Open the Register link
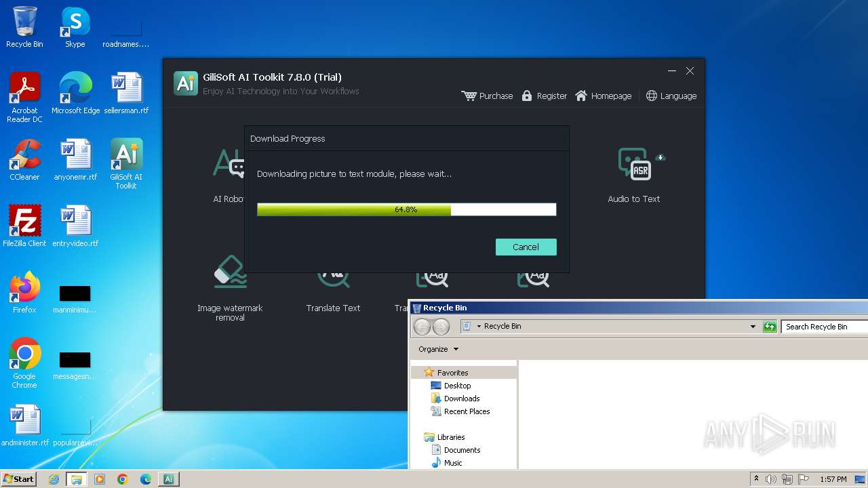Image resolution: width=868 pixels, height=488 pixels. point(544,96)
